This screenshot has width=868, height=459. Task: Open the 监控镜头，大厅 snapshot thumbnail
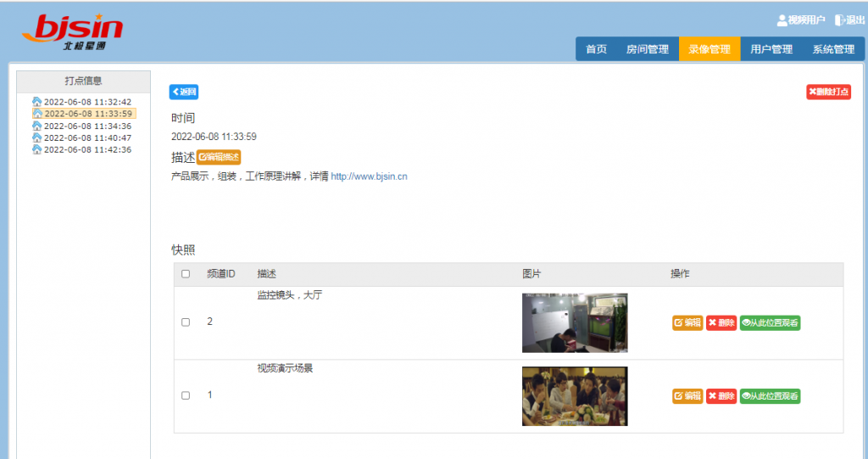575,322
